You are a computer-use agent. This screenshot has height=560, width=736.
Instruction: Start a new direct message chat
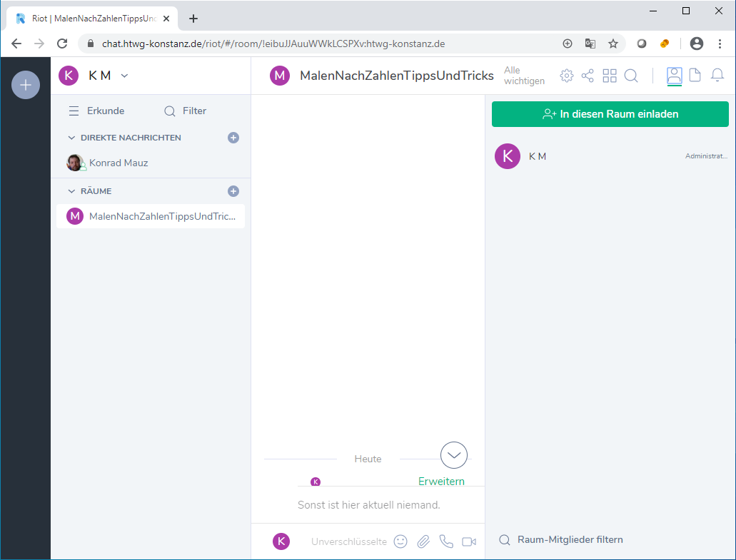(233, 138)
